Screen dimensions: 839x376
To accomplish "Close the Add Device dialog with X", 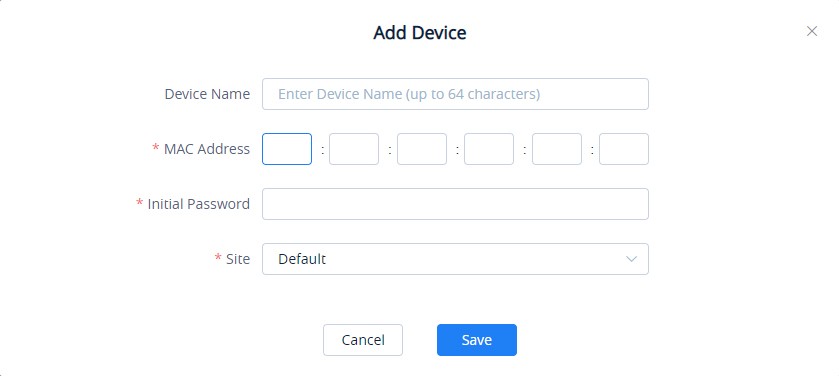I will point(812,32).
